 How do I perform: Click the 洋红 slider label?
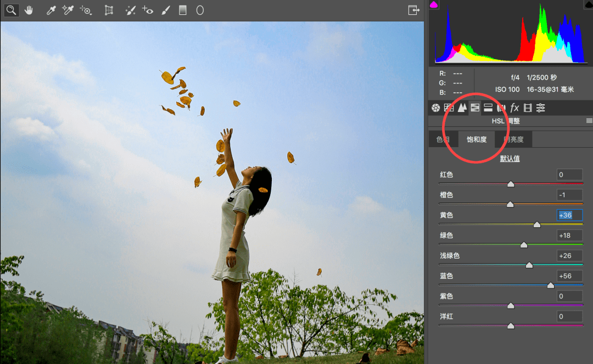tap(446, 316)
